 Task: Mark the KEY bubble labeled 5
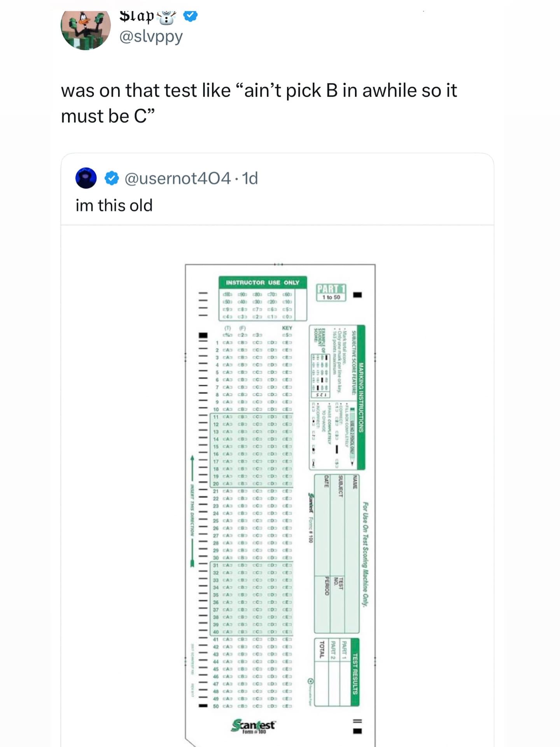tap(287, 334)
